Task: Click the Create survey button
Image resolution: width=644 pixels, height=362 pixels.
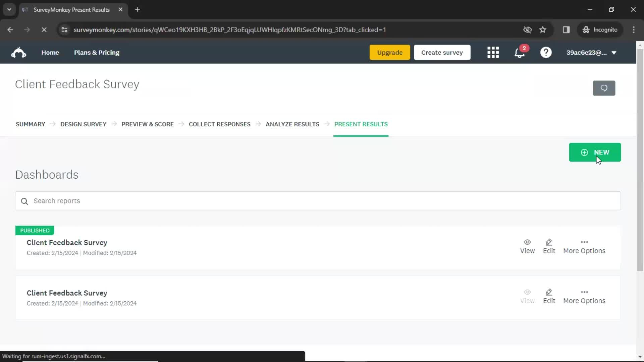Action: [x=442, y=53]
